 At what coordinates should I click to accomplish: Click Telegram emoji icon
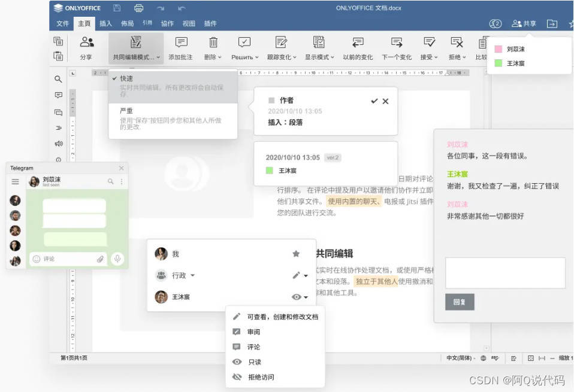[x=36, y=259]
